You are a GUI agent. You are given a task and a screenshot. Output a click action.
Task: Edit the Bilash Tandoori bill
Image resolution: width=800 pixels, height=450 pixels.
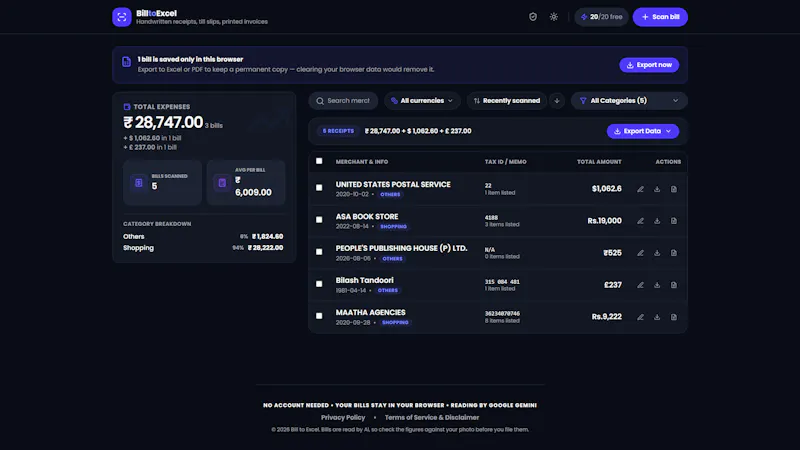[640, 285]
